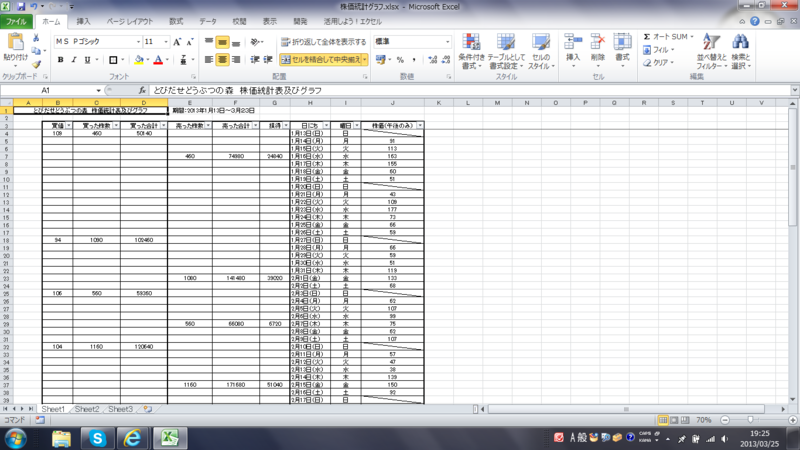Click the decrease decimal icon
Screen dimensions: 800x450
point(446,60)
